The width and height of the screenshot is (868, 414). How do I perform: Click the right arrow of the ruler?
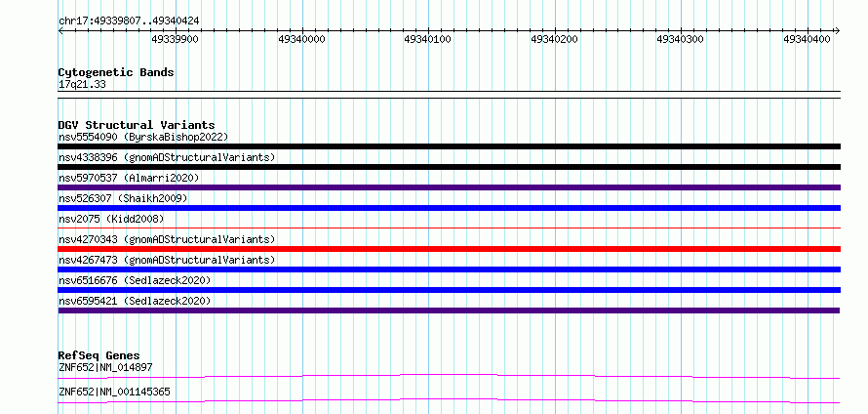(837, 31)
